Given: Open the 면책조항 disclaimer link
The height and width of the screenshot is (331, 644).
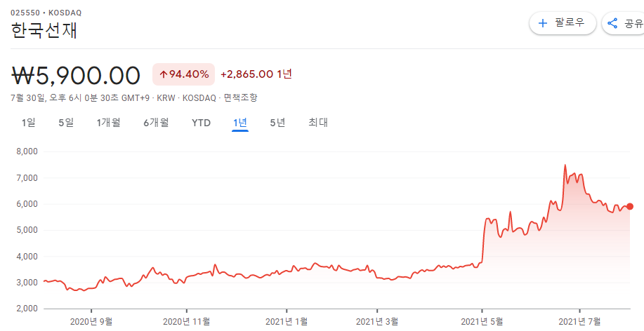Looking at the screenshot, I should pyautogui.click(x=240, y=98).
